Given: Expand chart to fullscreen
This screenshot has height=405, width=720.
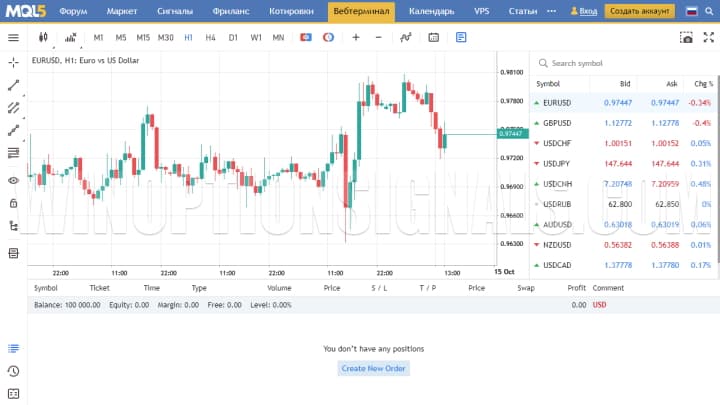Looking at the screenshot, I should pyautogui.click(x=708, y=37).
